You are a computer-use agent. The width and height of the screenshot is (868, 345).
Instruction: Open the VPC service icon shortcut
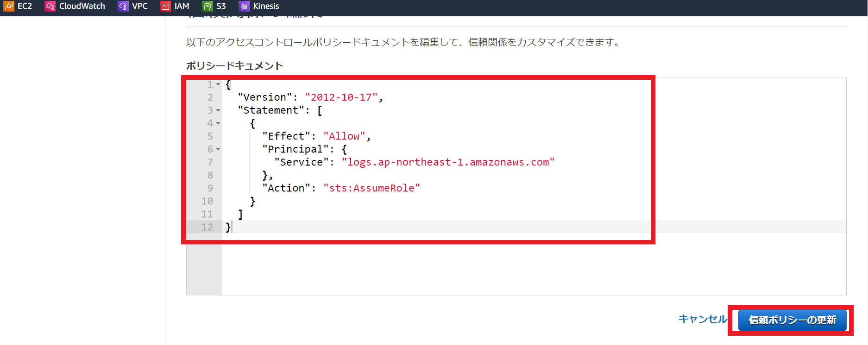pyautogui.click(x=123, y=6)
